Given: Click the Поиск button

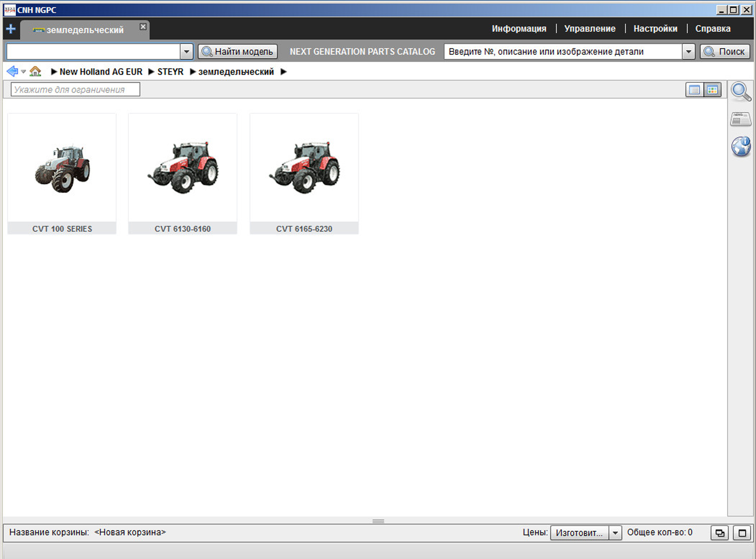Looking at the screenshot, I should pyautogui.click(x=725, y=51).
